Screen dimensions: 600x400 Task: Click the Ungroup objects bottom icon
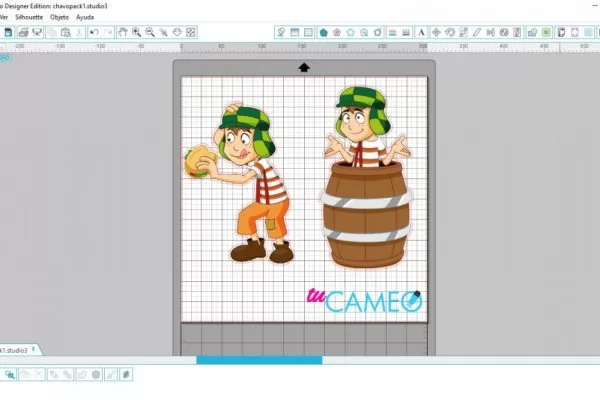[x=39, y=374]
